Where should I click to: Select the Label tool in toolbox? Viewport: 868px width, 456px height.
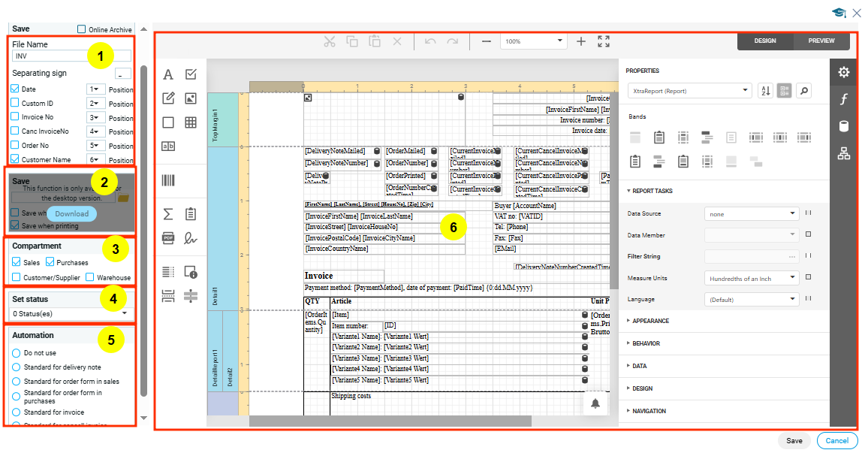click(168, 74)
